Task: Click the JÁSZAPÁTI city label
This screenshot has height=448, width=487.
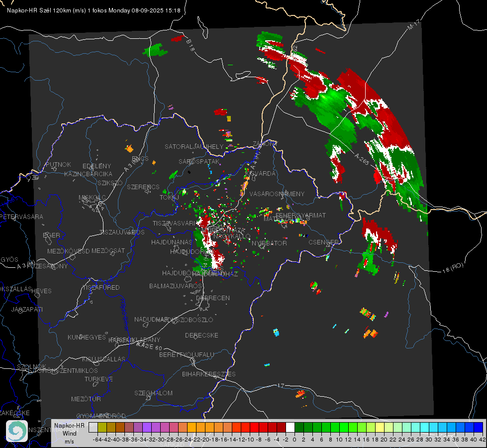Action: [27, 309]
